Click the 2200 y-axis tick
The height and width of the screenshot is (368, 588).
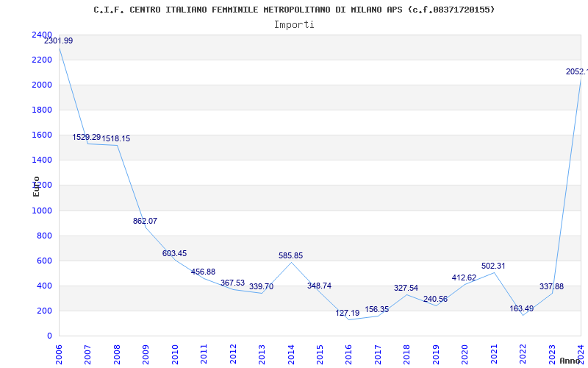(42, 60)
